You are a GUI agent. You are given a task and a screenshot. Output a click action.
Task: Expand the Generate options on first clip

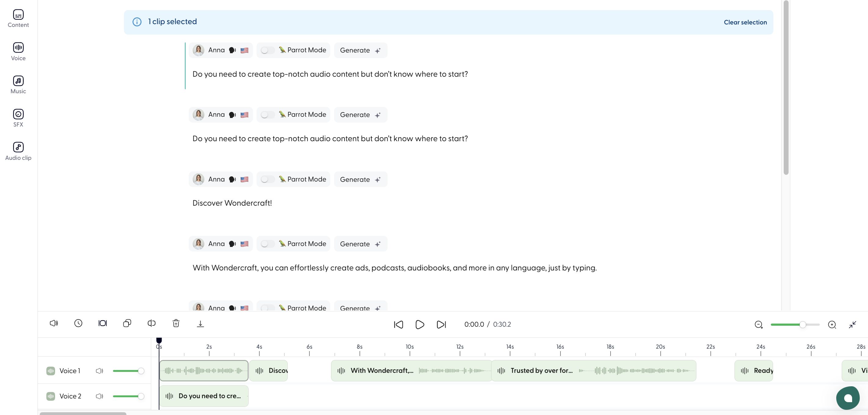tap(377, 50)
